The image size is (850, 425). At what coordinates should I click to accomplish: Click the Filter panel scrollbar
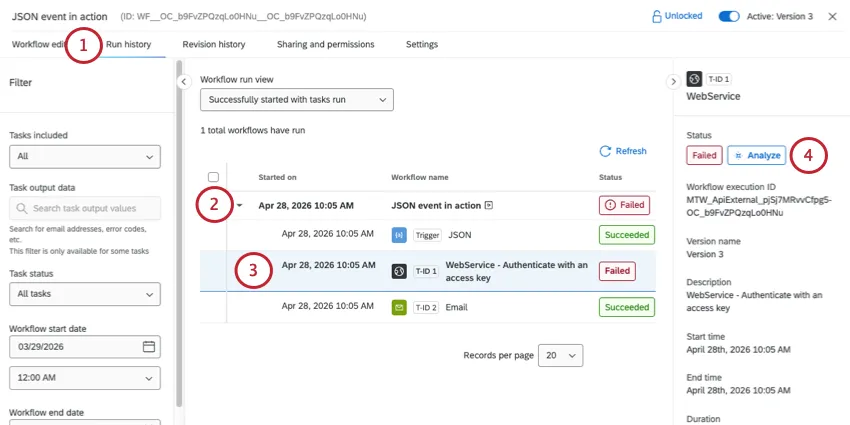click(179, 233)
